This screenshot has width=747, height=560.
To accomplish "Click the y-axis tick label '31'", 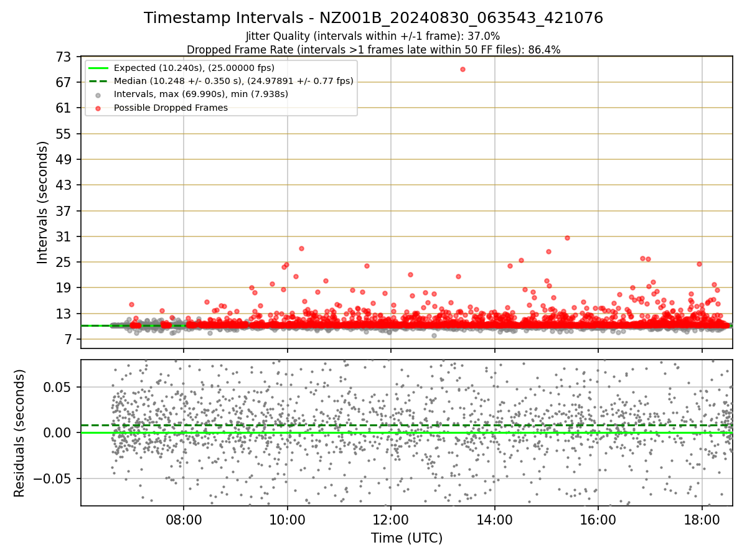I will click(64, 236).
